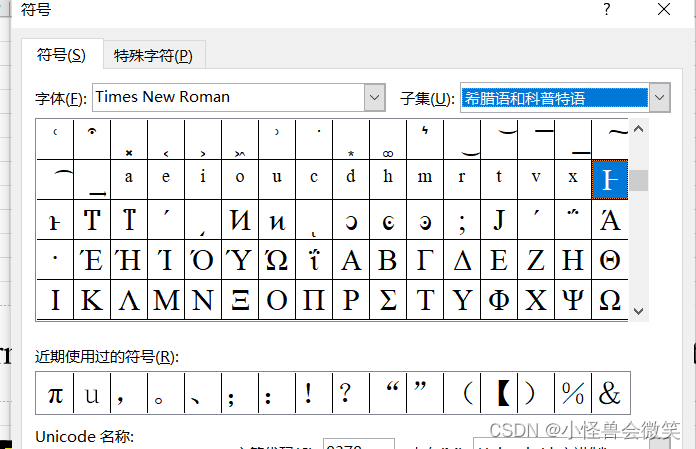
Task: Select the small combining letter m cell
Action: tap(425, 180)
